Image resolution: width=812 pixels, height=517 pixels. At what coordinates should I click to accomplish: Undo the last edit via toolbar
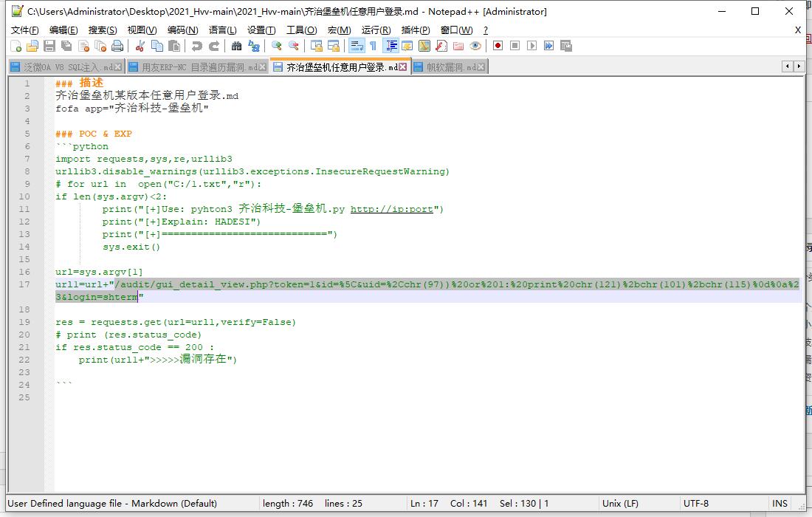click(197, 46)
